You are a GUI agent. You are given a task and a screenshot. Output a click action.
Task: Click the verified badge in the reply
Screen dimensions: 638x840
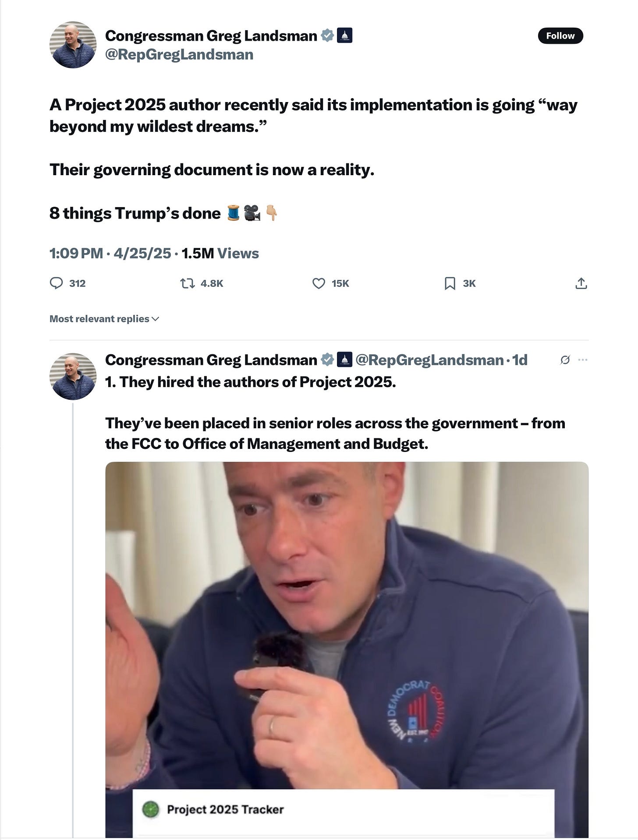point(327,360)
